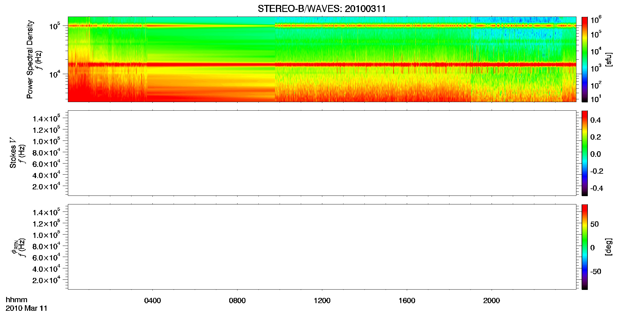Click the 0400 time tick label
The height and width of the screenshot is (332, 644).
click(x=152, y=300)
